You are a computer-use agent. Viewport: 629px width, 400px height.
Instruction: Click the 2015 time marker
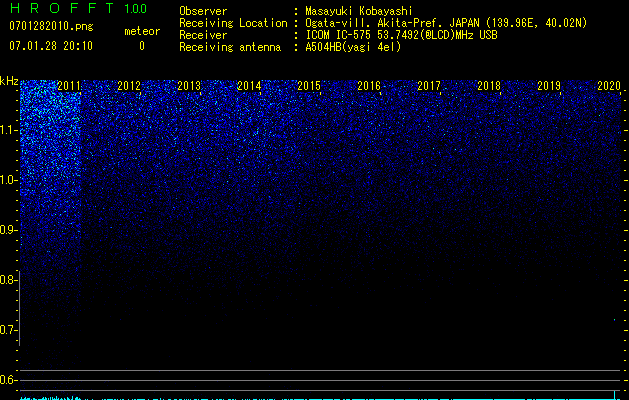309,86
